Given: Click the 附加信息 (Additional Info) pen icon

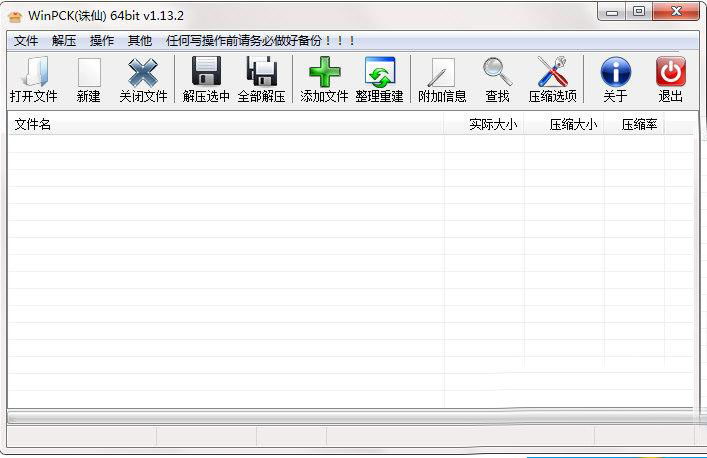Looking at the screenshot, I should [x=441, y=72].
